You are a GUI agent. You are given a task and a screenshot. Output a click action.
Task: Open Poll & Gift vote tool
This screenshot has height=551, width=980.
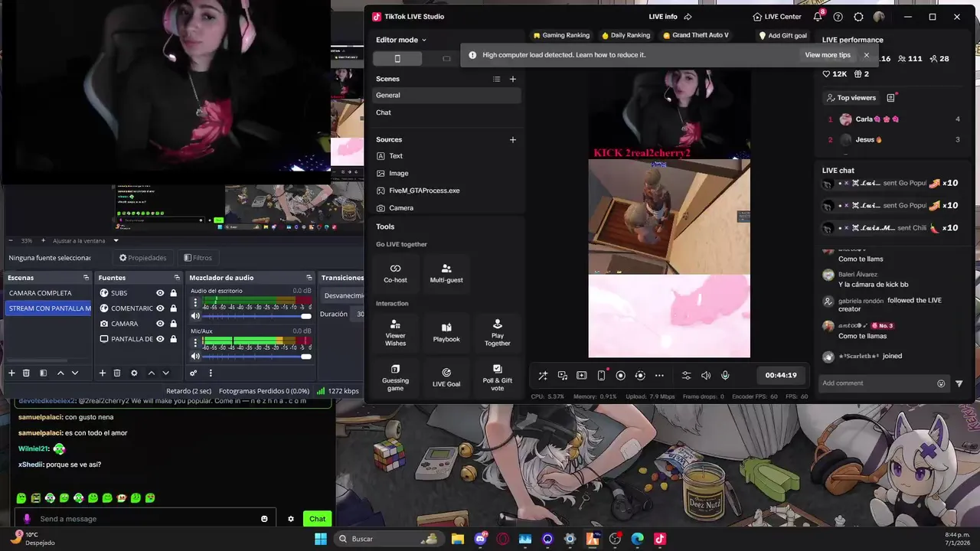[x=498, y=378]
